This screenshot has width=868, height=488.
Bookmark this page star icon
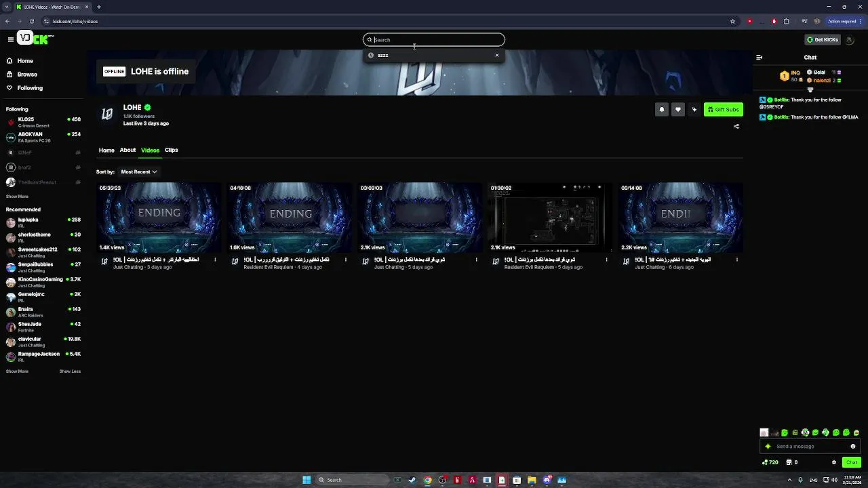pos(732,21)
